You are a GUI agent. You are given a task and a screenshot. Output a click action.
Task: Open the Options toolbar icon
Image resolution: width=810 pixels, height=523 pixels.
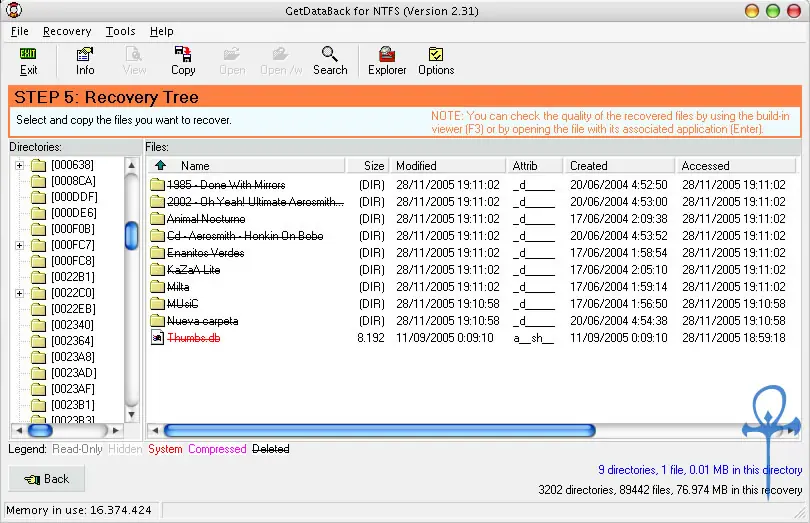[436, 54]
